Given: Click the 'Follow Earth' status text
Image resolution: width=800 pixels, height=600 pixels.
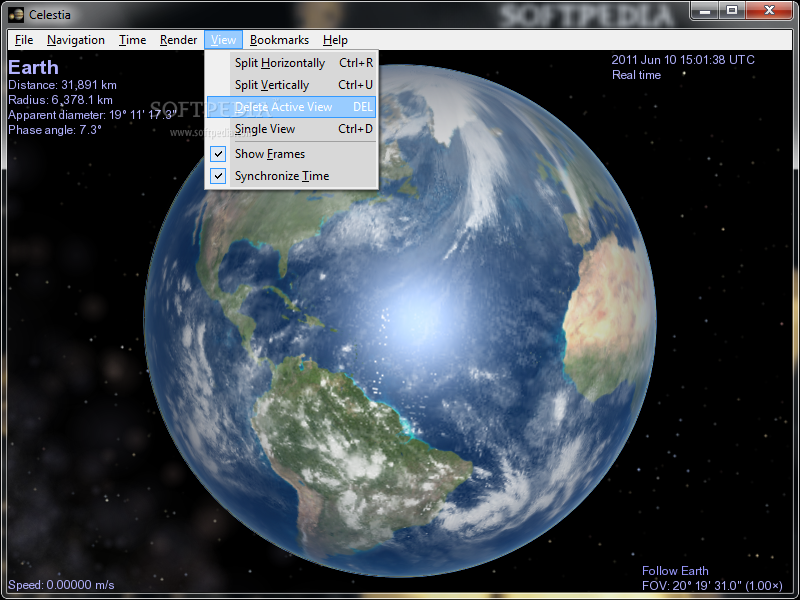Looking at the screenshot, I should (675, 571).
